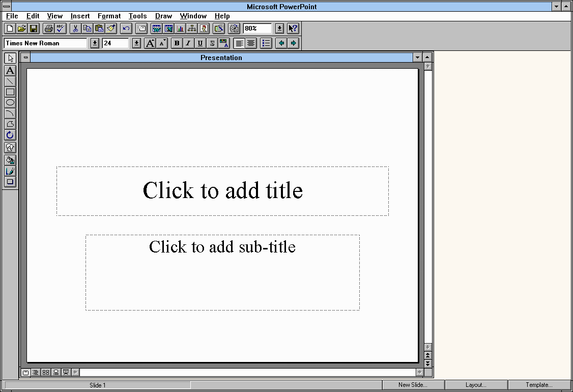Open the Pick a Look Wizard icon

[219, 28]
